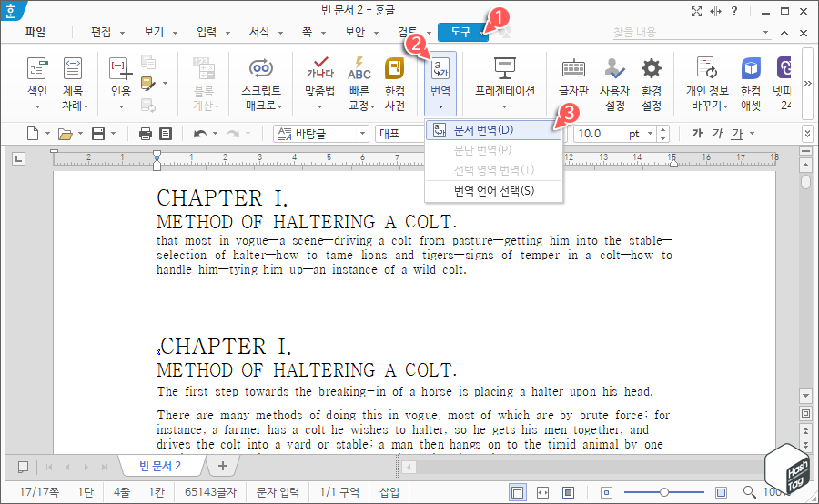
Task: Click the open folder icon
Action: 66,134
